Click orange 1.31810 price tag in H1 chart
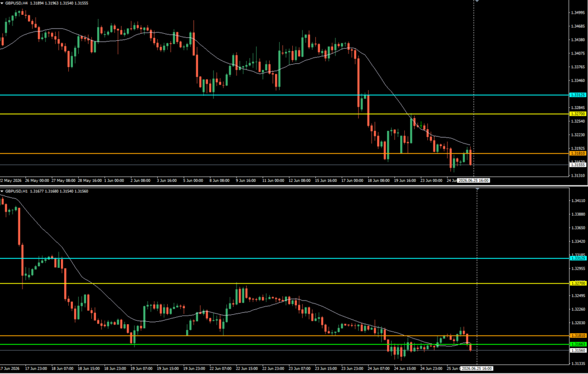 [578, 336]
